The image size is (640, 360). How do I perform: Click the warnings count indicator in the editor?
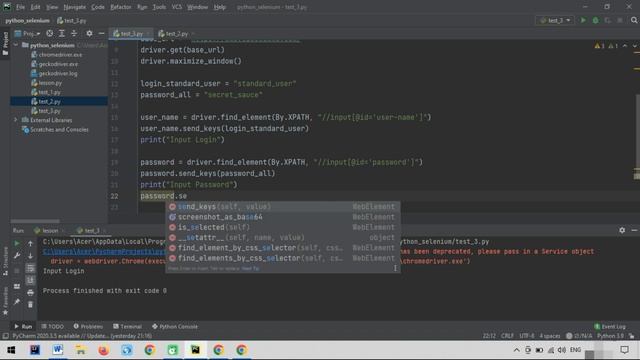[600, 46]
